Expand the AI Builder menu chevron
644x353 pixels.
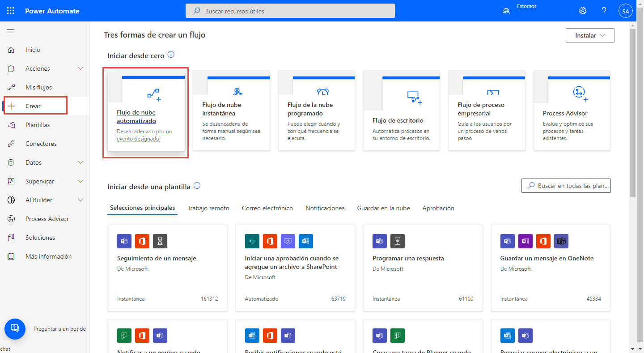pos(80,200)
